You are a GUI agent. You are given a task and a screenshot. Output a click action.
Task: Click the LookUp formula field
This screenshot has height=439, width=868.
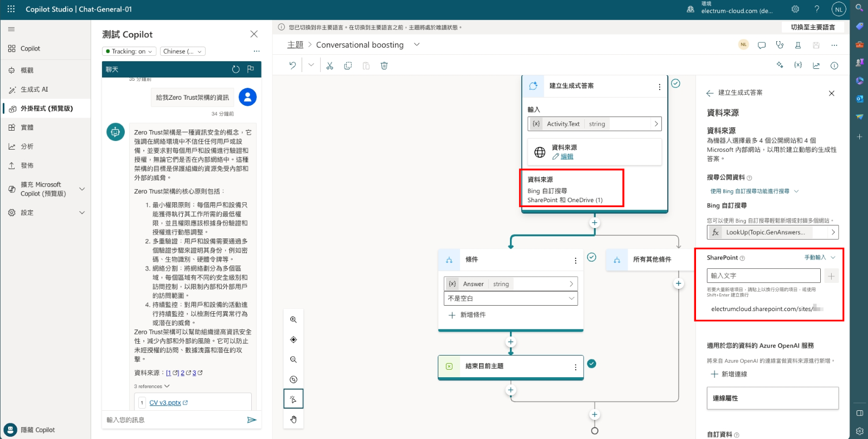773,233
